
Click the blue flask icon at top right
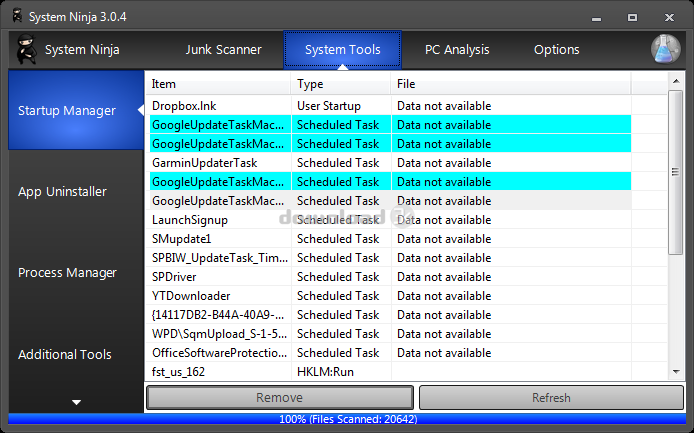click(x=665, y=49)
